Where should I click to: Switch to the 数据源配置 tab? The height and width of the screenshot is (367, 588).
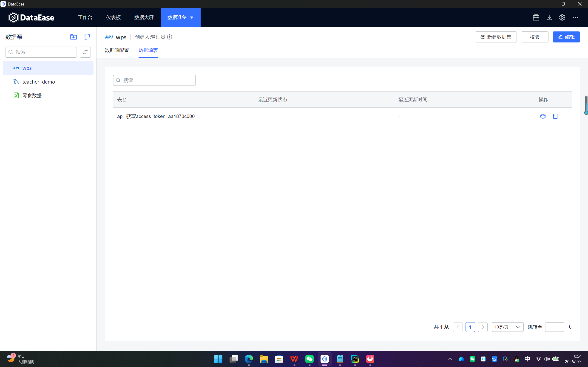117,50
